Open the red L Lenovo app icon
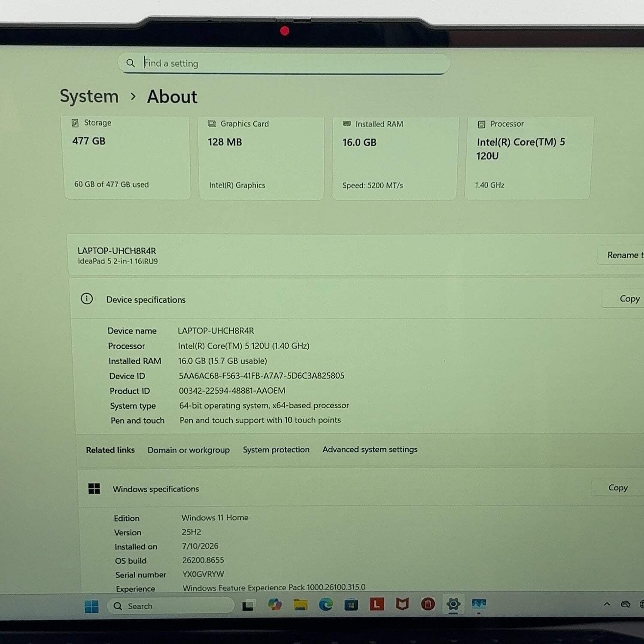 pos(377,604)
